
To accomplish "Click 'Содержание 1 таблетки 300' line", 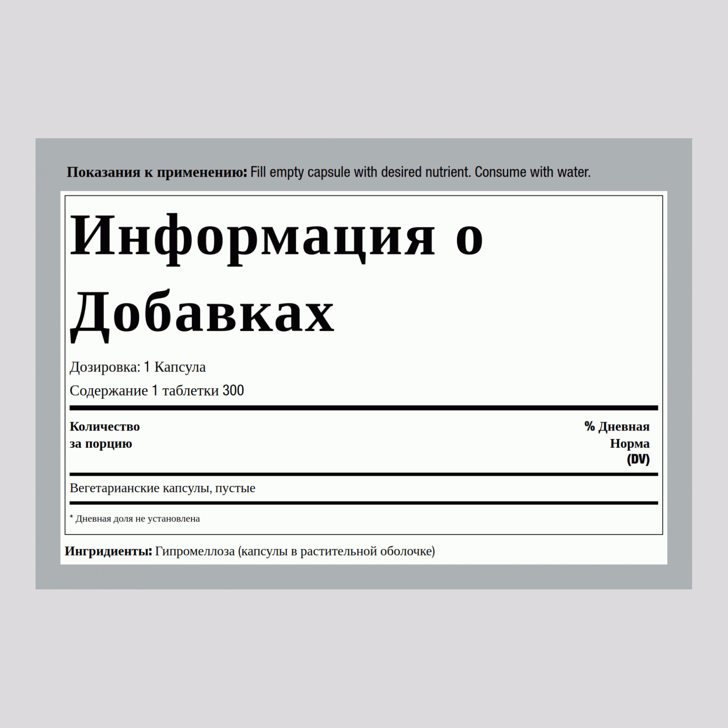I will 157,390.
